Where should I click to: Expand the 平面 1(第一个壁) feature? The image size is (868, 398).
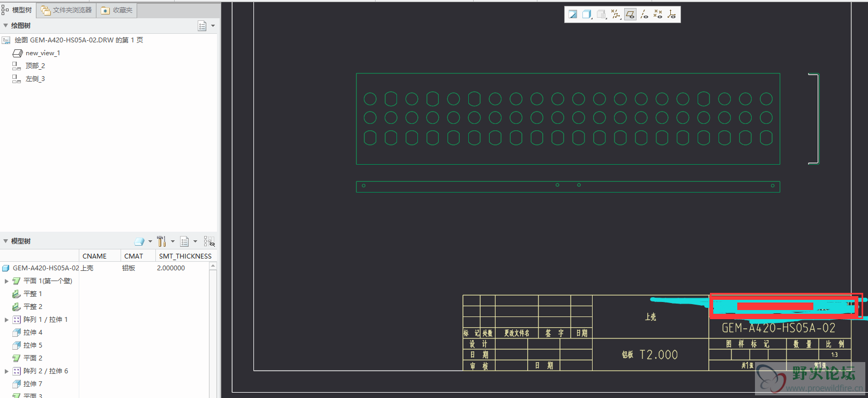[x=6, y=281]
